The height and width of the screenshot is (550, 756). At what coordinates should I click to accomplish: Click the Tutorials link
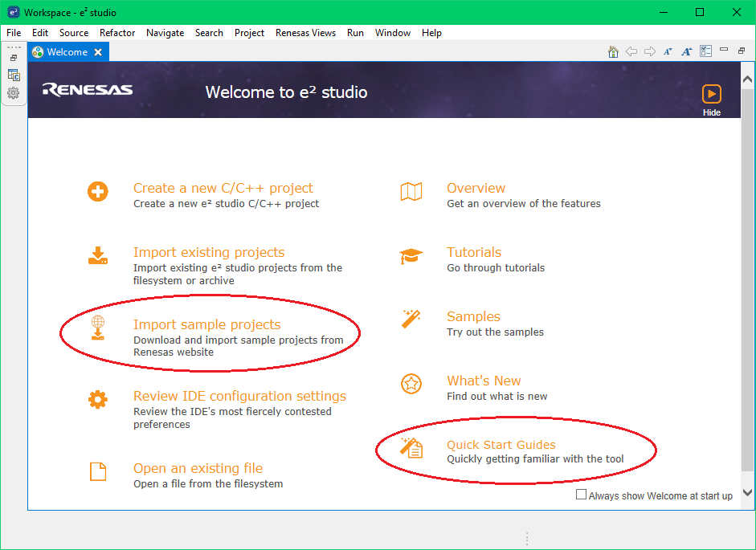tap(474, 252)
